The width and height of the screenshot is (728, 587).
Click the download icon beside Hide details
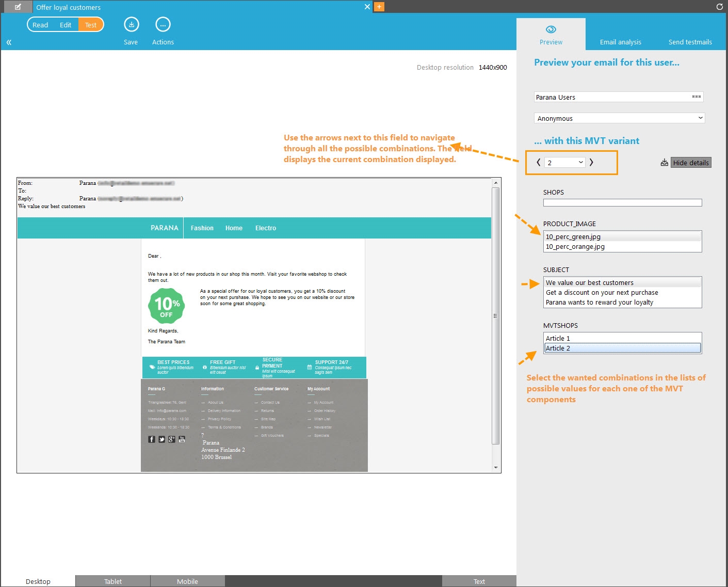pos(664,163)
